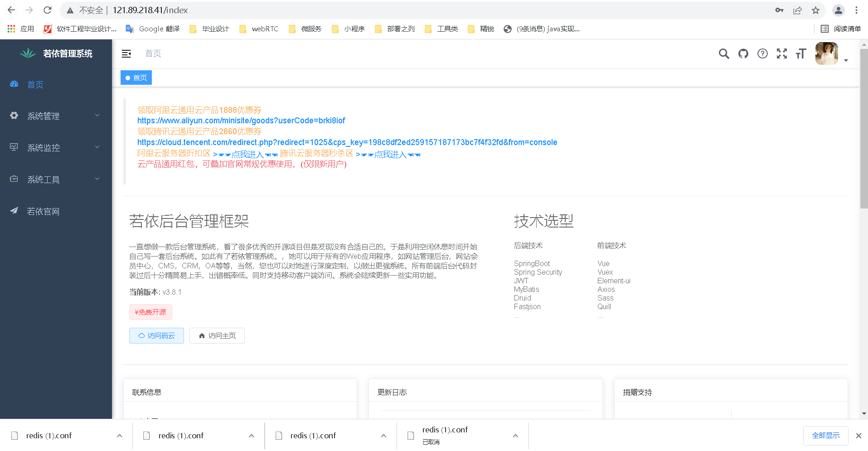The width and height of the screenshot is (868, 451).
Task: Open the 小程序 bookmark folder
Action: pos(348,29)
